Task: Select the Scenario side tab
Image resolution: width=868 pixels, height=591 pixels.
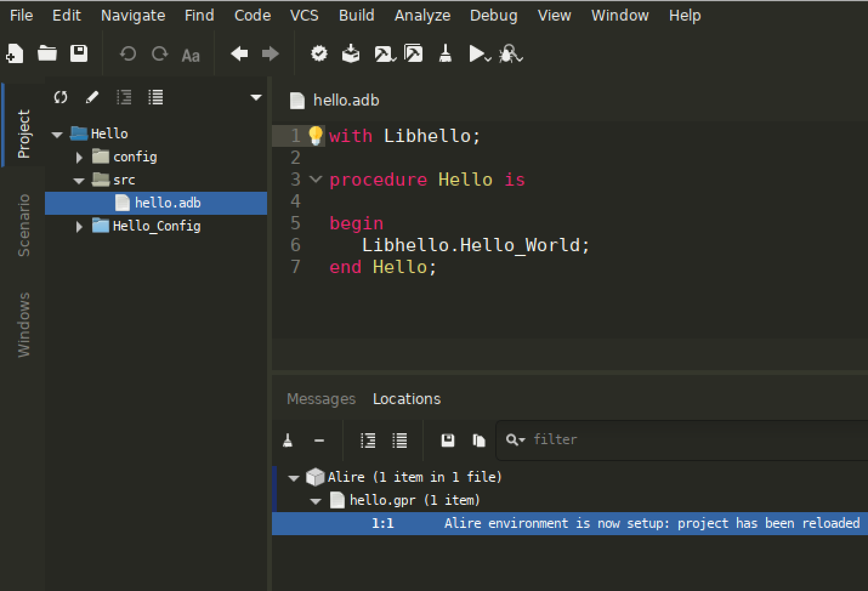Action: coord(23,225)
